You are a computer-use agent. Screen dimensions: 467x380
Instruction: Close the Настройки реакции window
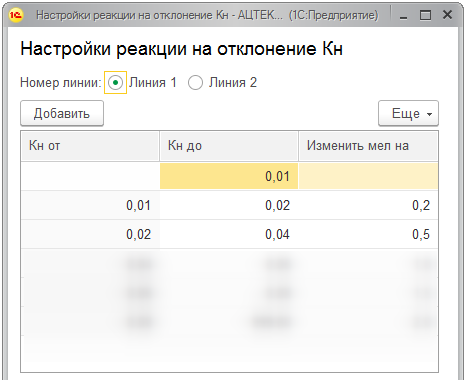(x=447, y=15)
